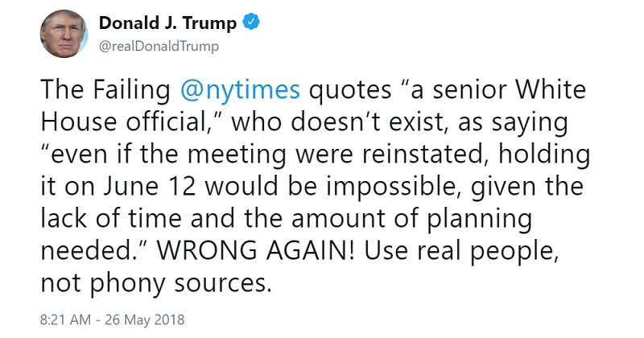Visit the @realDonaldTrump handle link

coord(159,47)
